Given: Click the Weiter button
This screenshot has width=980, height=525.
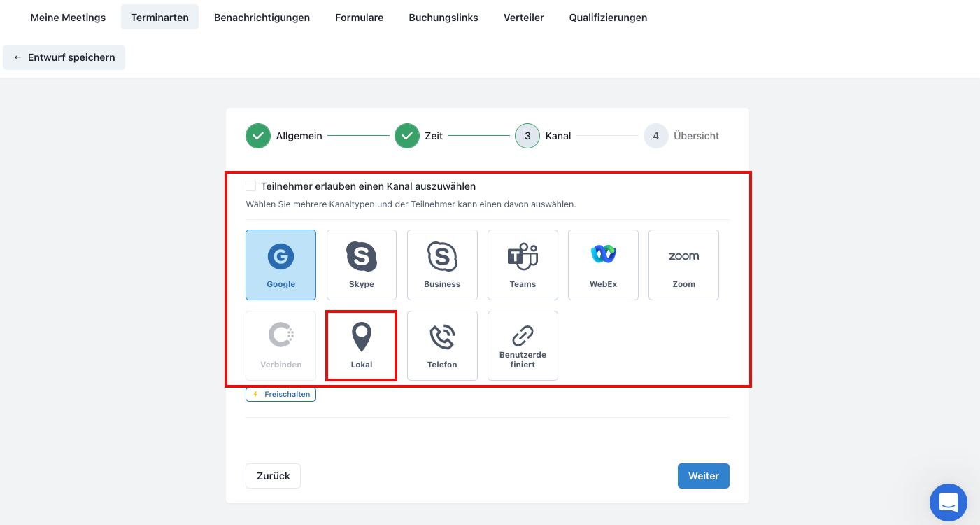Looking at the screenshot, I should (x=703, y=476).
